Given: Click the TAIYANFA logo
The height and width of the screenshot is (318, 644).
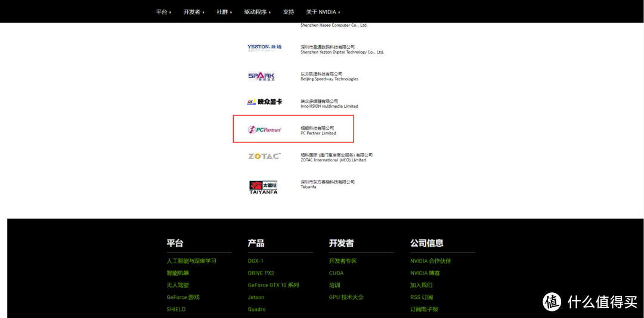Looking at the screenshot, I should [264, 187].
